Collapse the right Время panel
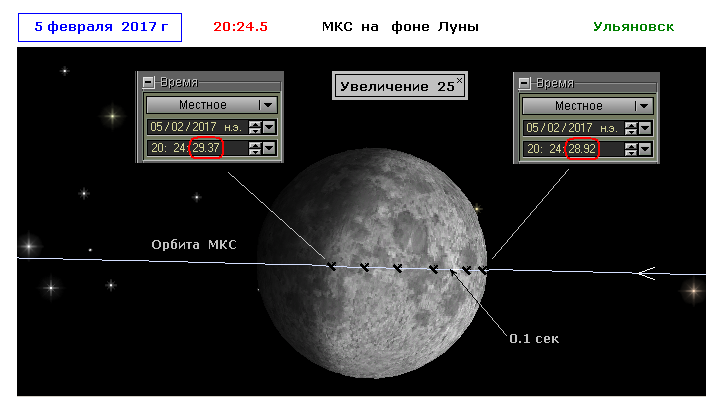The width and height of the screenshot is (724, 410). tap(525, 83)
